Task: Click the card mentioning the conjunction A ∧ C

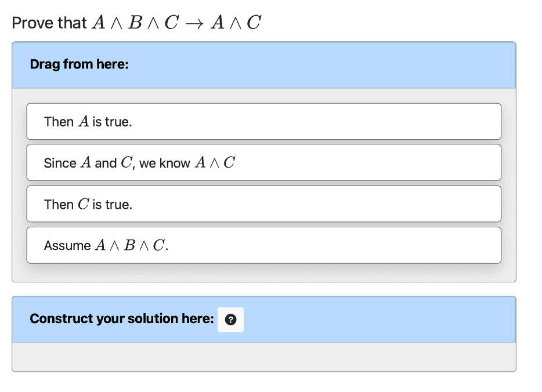Action: coord(264,162)
